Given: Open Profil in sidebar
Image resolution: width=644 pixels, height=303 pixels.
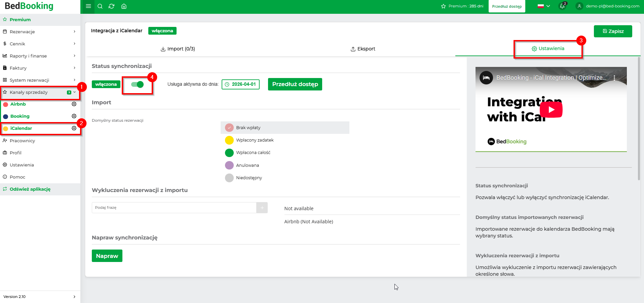Looking at the screenshot, I should (x=40, y=153).
